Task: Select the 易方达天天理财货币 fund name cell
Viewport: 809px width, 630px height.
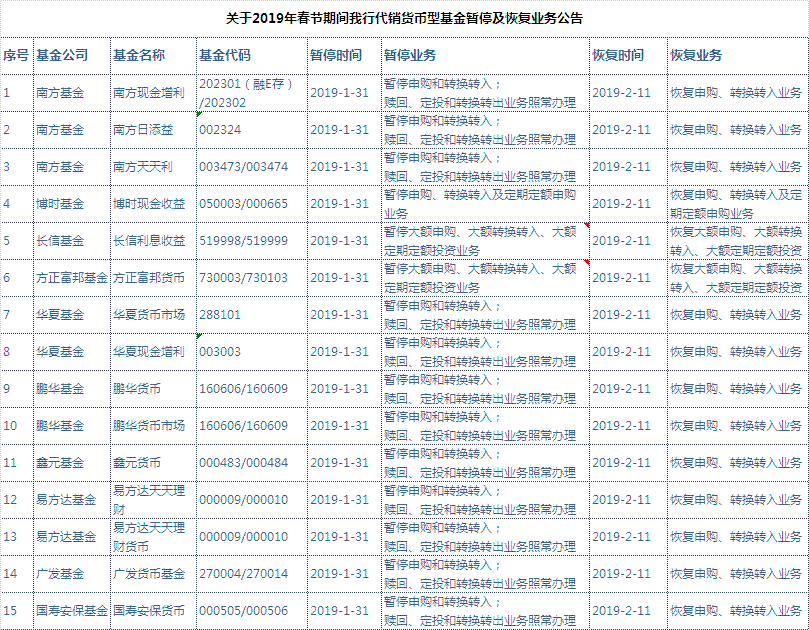Action: click(150, 536)
